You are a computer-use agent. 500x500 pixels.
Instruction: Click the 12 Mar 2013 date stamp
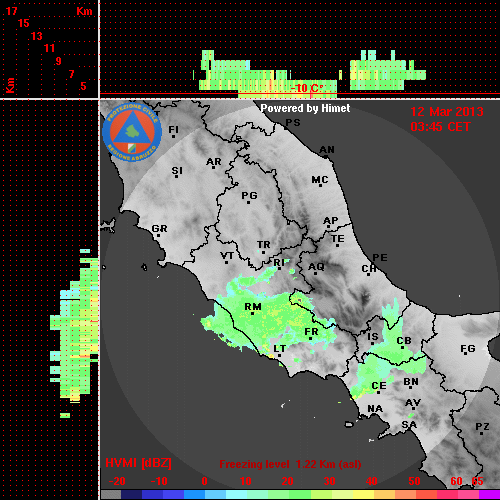[447, 112]
